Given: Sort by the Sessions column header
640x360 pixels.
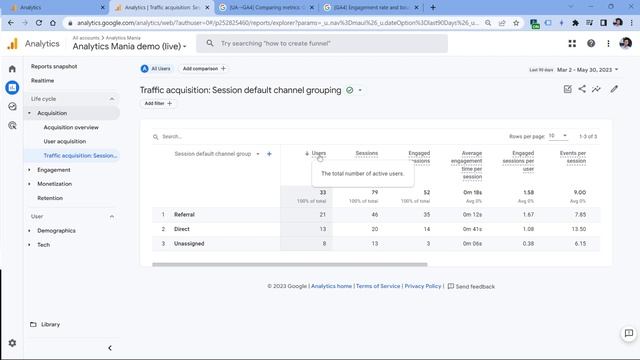Looking at the screenshot, I should [x=367, y=153].
